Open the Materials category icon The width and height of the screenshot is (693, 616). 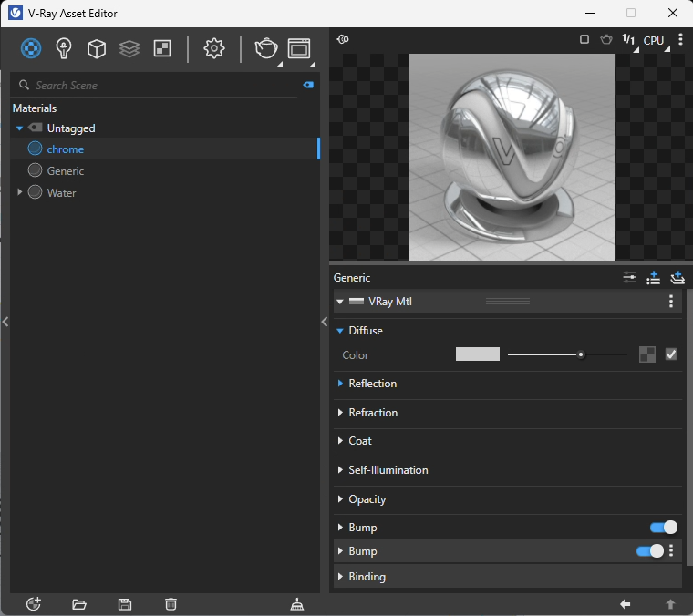(x=31, y=48)
